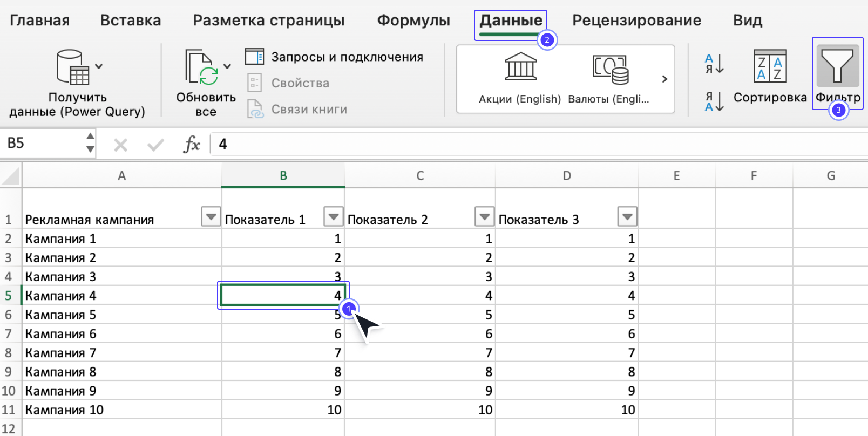This screenshot has height=436, width=868.
Task: Open the Name Box stepper arrows
Action: [90, 143]
